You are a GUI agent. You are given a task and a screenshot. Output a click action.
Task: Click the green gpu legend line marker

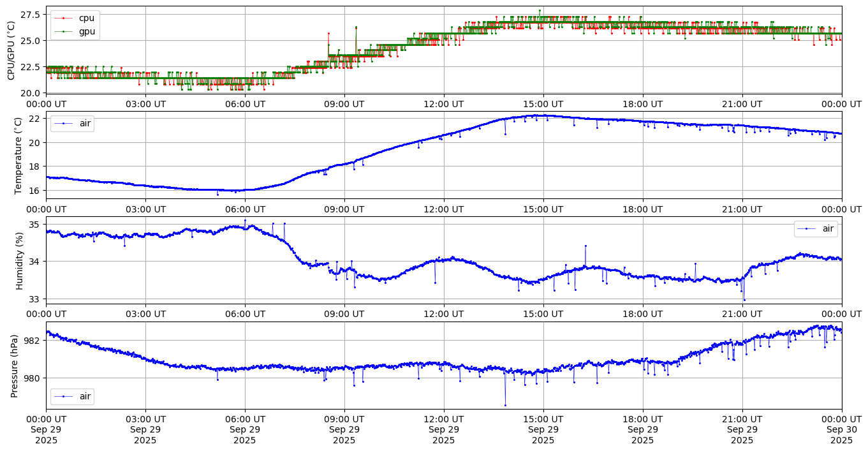(64, 31)
